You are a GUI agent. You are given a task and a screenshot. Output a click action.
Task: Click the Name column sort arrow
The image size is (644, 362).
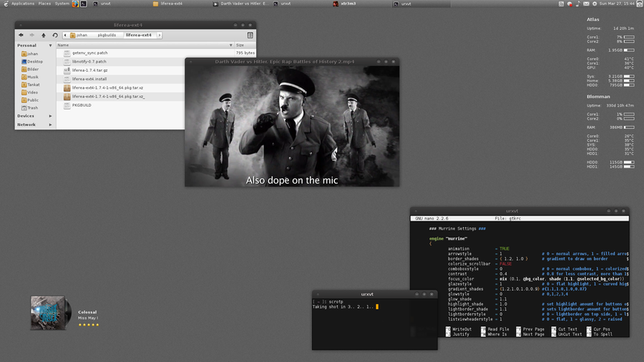click(x=230, y=45)
